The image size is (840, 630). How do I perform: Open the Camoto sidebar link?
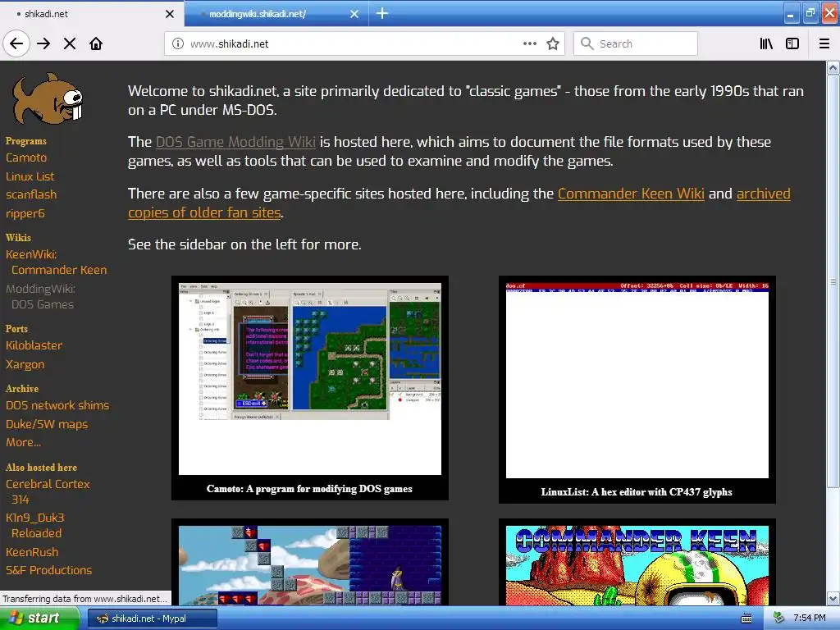click(26, 157)
